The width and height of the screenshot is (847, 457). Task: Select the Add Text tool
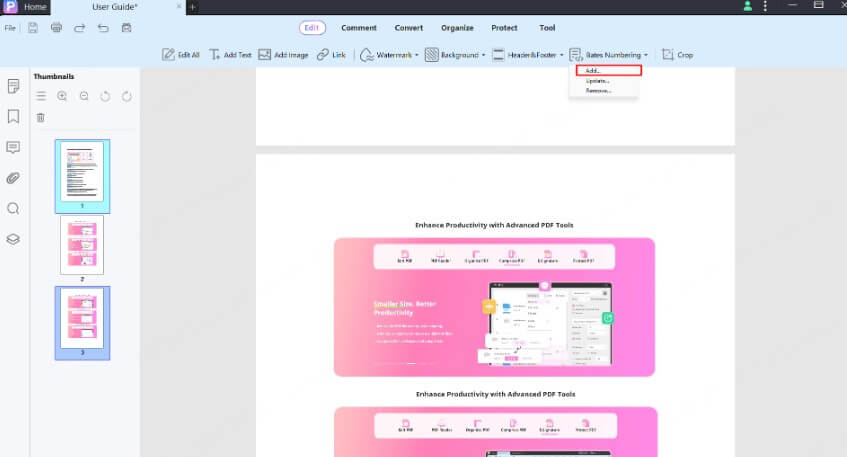230,55
